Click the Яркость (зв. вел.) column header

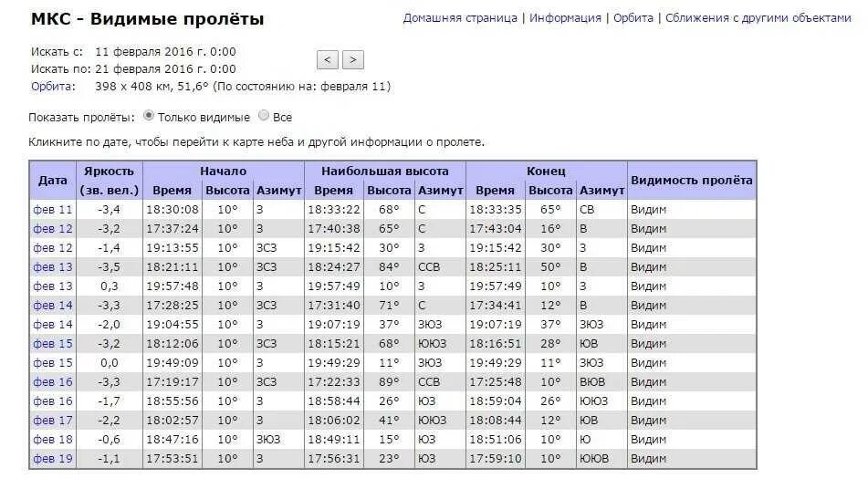109,181
